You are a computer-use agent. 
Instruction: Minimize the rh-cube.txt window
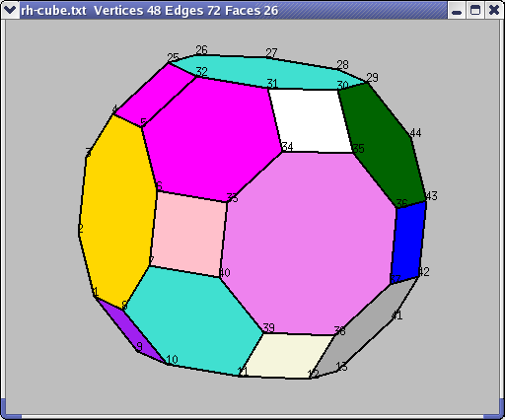tap(457, 10)
